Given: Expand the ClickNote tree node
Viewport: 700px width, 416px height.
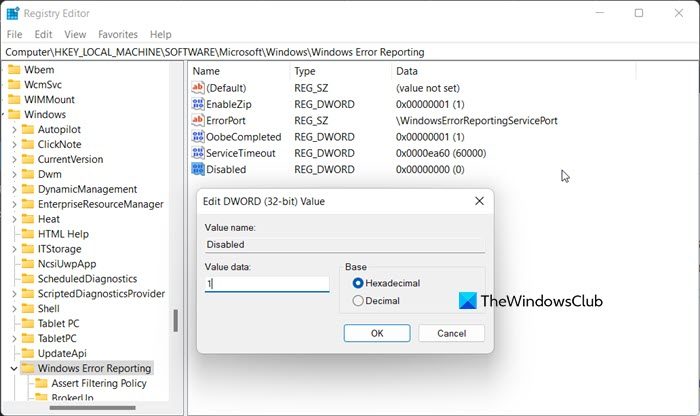Looking at the screenshot, I should pos(14,145).
